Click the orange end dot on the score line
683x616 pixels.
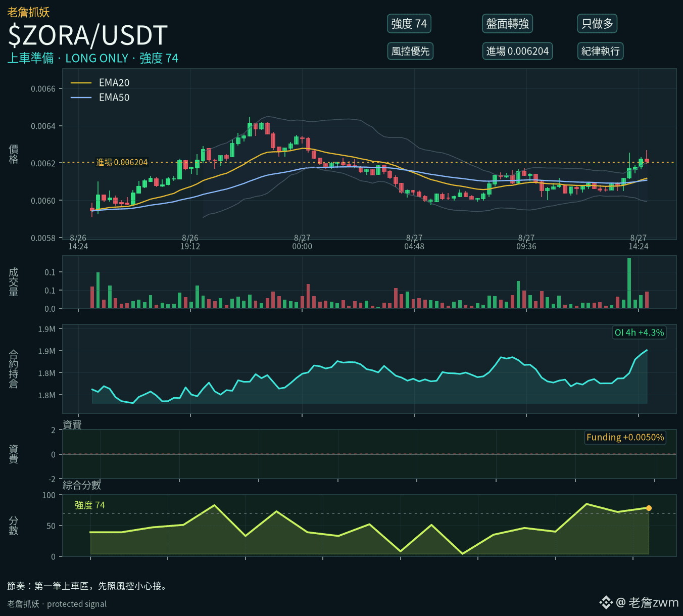(649, 508)
